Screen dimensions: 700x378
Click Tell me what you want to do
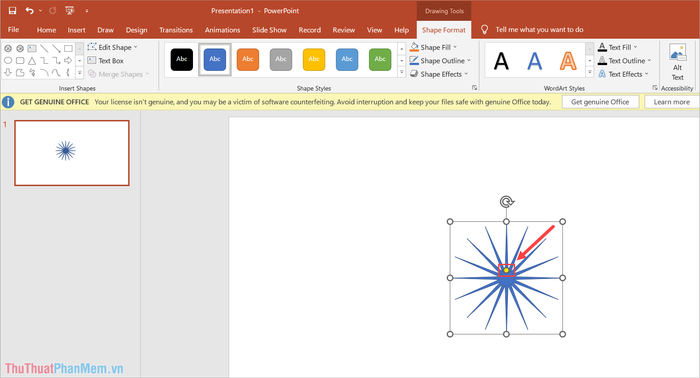[x=539, y=29]
